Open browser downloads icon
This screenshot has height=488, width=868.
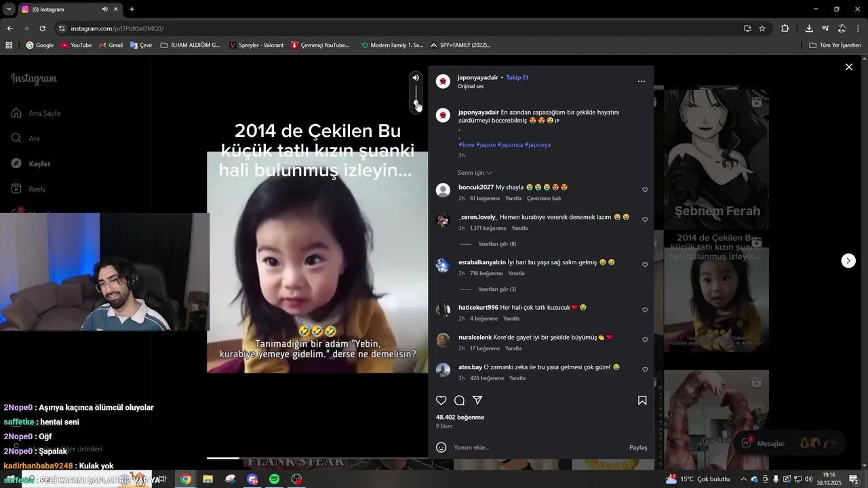pos(809,28)
